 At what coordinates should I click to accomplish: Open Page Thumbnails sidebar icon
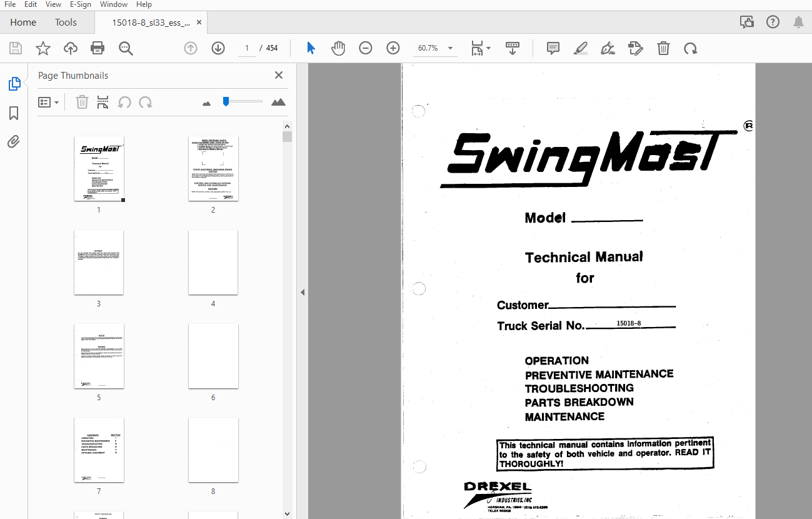point(14,84)
